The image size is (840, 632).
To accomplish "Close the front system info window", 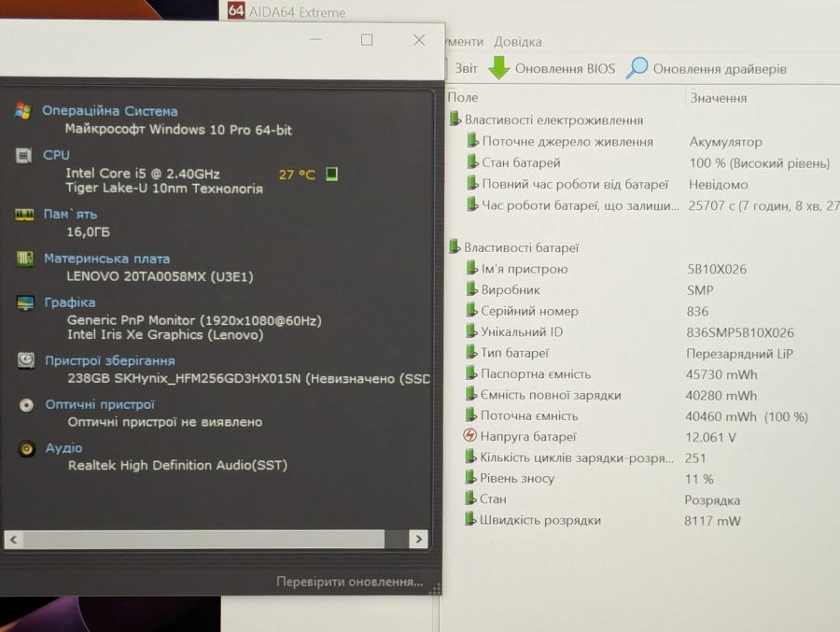I will (419, 40).
